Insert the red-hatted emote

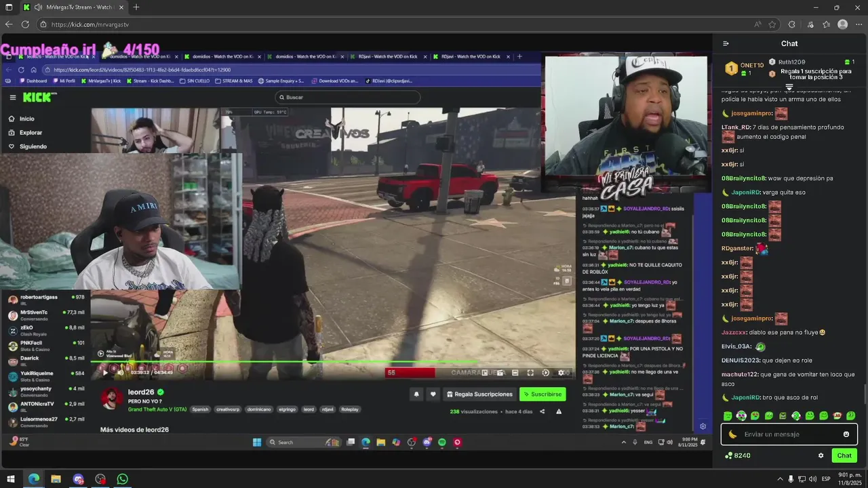837,415
